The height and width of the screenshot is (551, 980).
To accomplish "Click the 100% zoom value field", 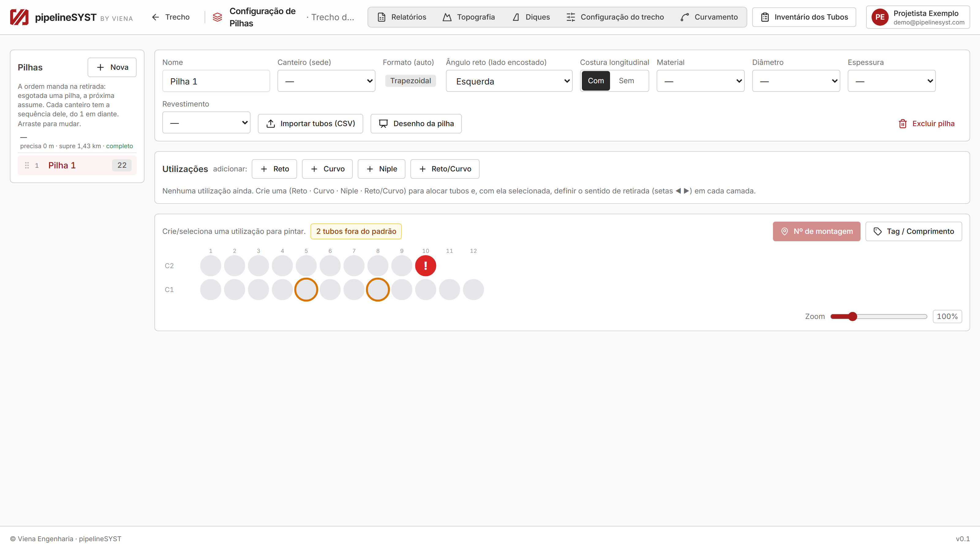I will coord(947,317).
